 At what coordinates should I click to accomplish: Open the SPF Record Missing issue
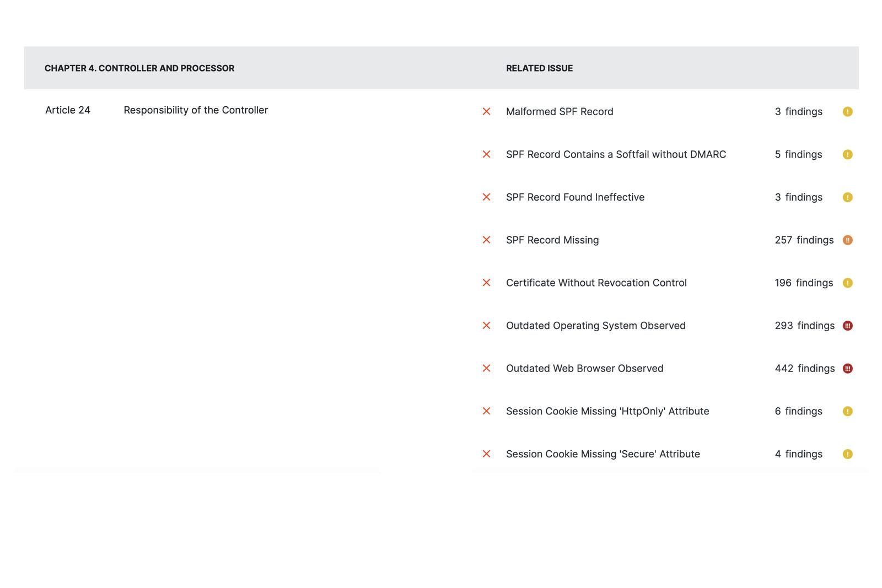click(552, 240)
